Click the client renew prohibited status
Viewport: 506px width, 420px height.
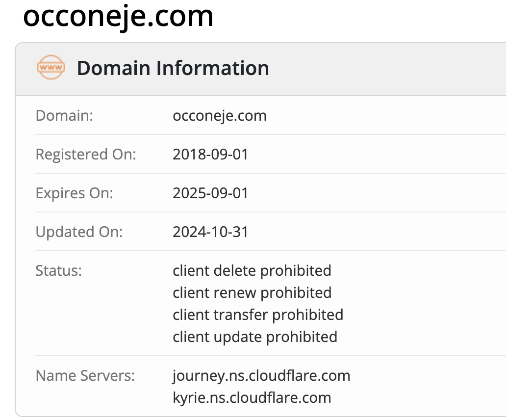pos(252,293)
